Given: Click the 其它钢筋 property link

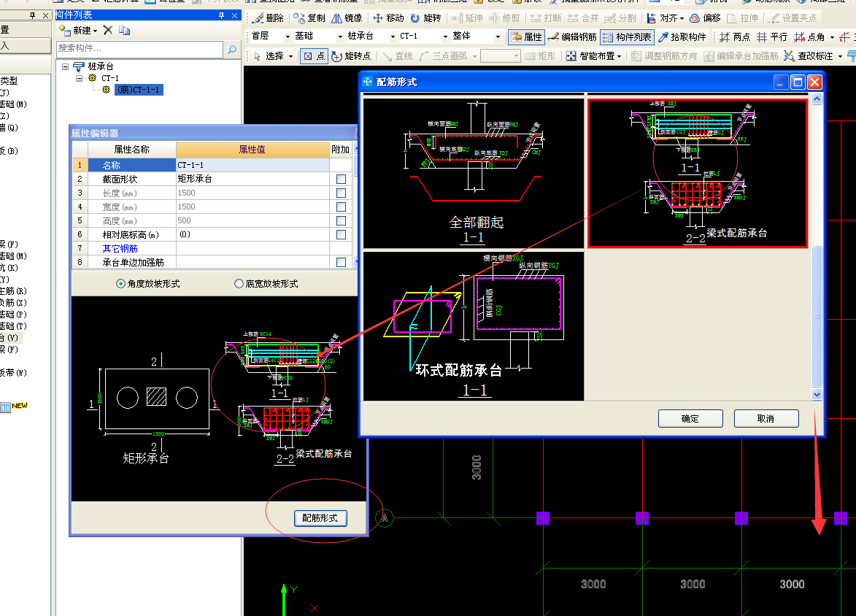Looking at the screenshot, I should (120, 248).
